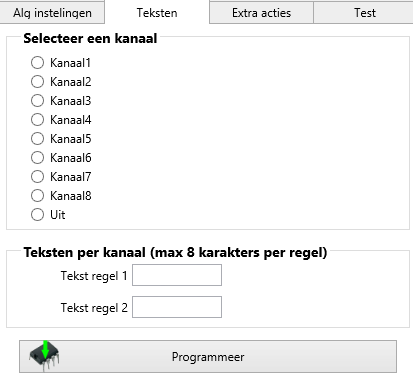This screenshot has height=376, width=413.
Task: Open the Alg instelingen tab
Action: 52,13
